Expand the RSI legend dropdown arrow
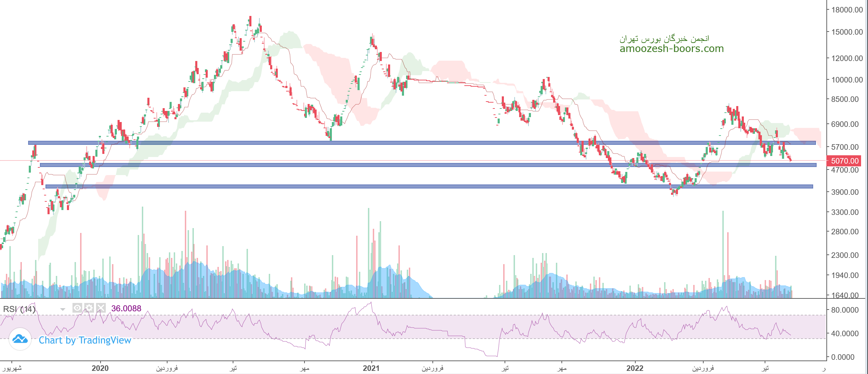 pos(63,309)
